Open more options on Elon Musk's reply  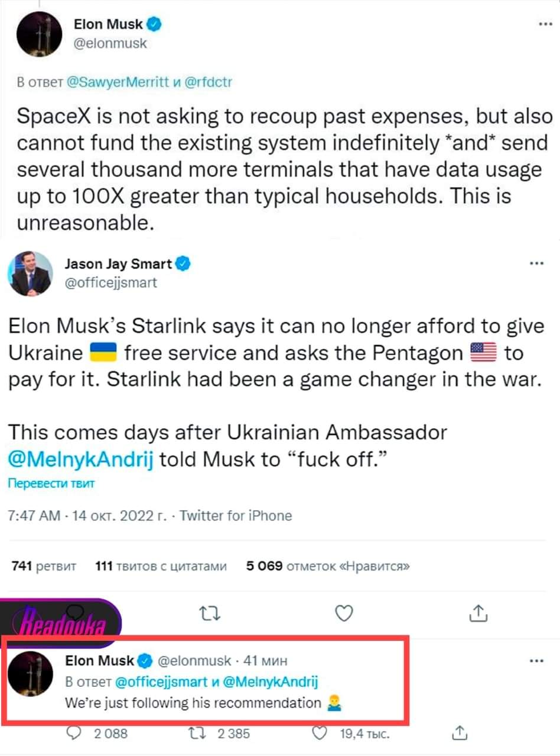point(536,661)
